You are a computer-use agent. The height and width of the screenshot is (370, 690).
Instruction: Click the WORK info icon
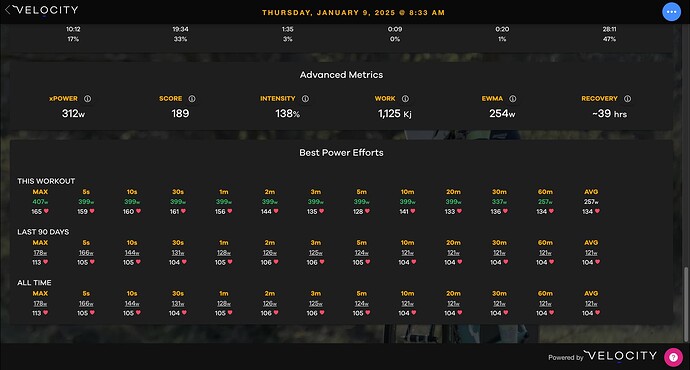tap(405, 99)
